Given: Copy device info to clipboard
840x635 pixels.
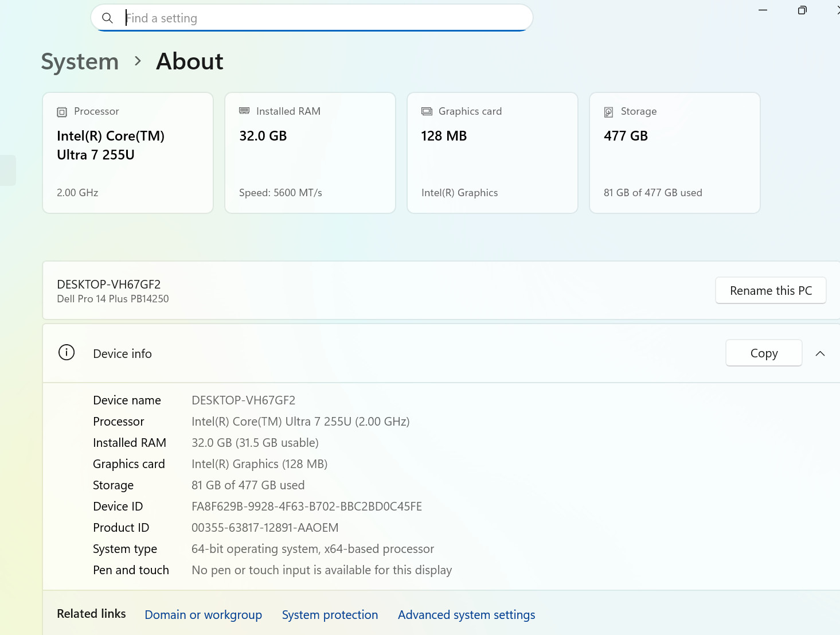Looking at the screenshot, I should pyautogui.click(x=764, y=353).
